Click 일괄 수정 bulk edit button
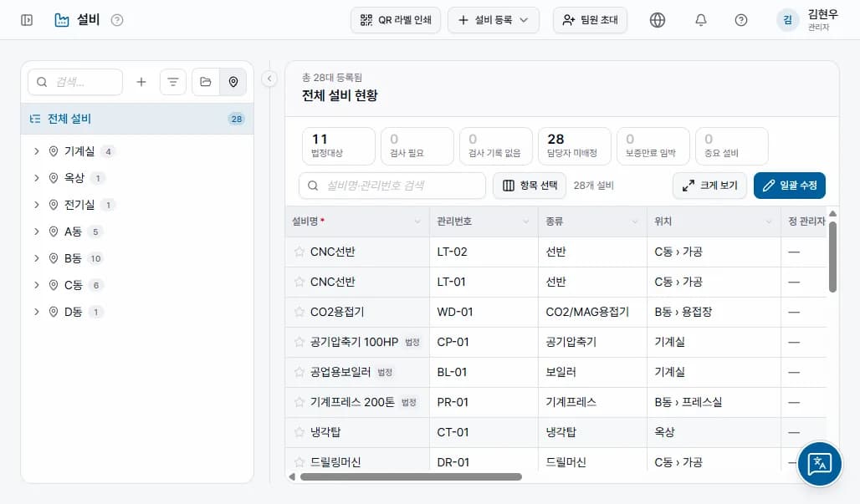Screen dimensions: 860x504 tap(789, 186)
